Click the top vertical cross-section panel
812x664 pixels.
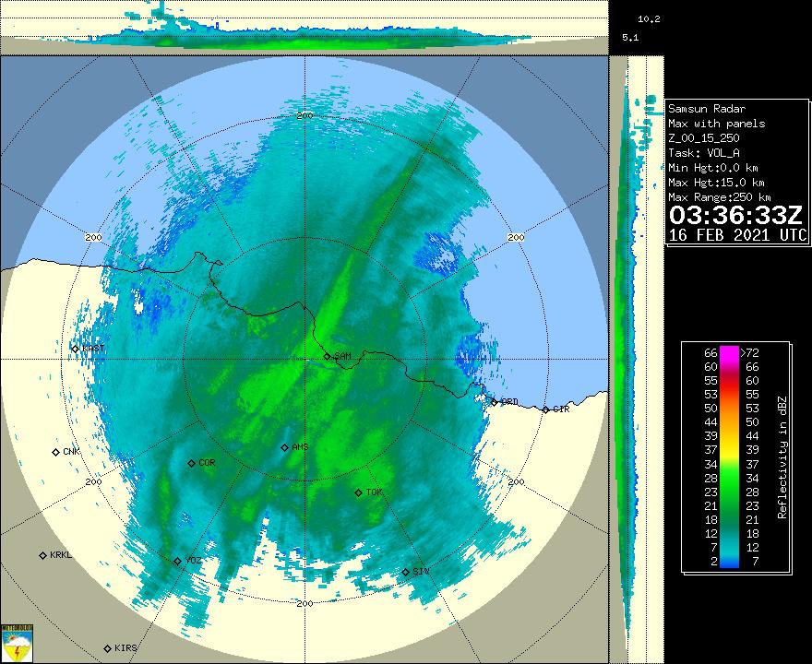click(x=304, y=27)
